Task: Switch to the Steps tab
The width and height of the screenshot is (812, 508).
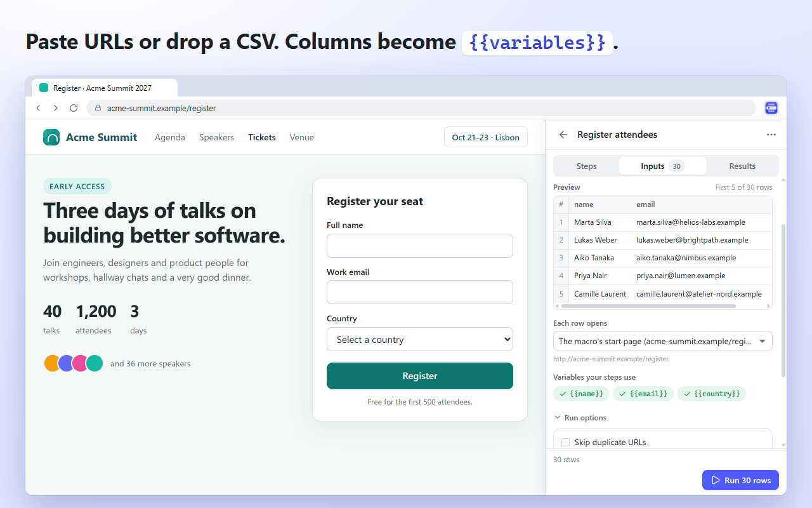Action: pyautogui.click(x=586, y=166)
